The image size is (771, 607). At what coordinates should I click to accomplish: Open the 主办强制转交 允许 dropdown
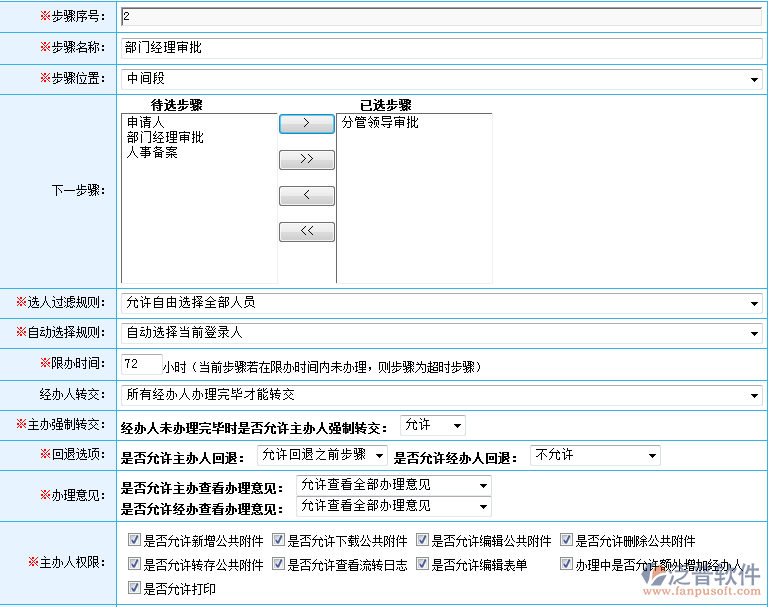tap(432, 426)
